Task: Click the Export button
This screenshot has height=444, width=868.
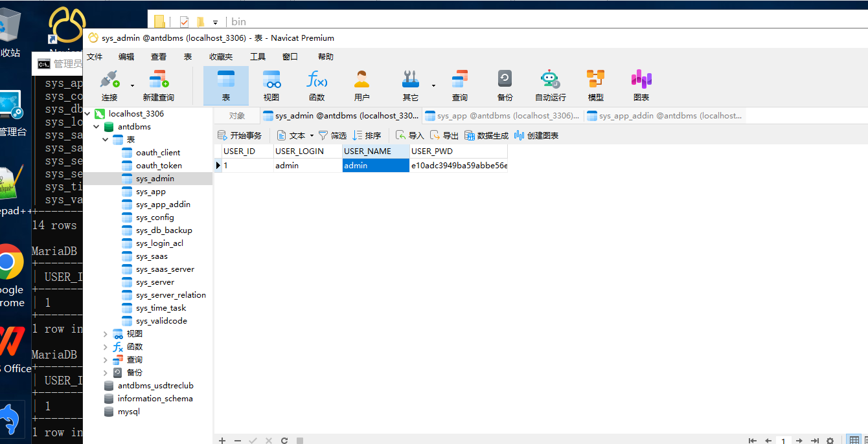Action: coord(444,135)
